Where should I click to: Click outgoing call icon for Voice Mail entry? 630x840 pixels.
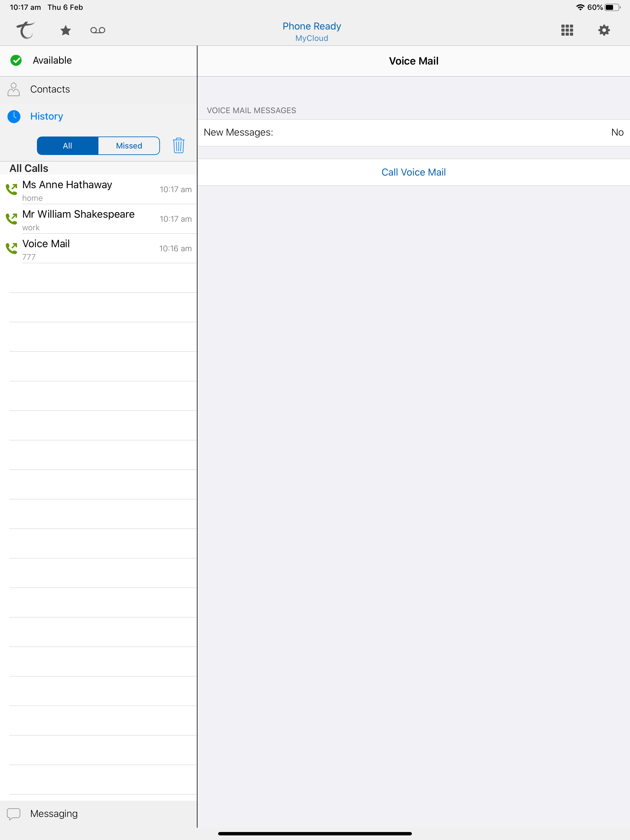point(11,248)
